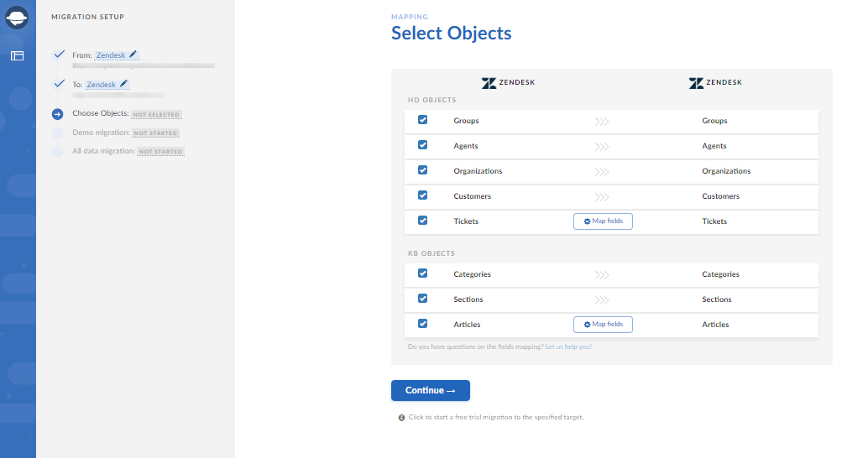The image size is (868, 458).
Task: Click the target Sections label
Action: [x=717, y=299]
